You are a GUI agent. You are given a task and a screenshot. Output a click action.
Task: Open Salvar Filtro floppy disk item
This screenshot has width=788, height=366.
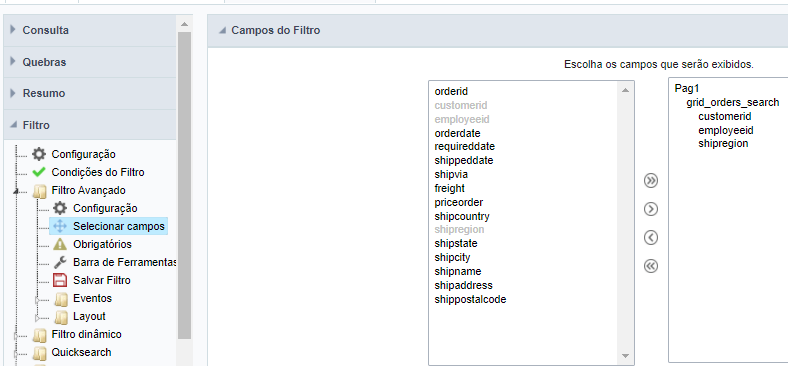(x=60, y=280)
